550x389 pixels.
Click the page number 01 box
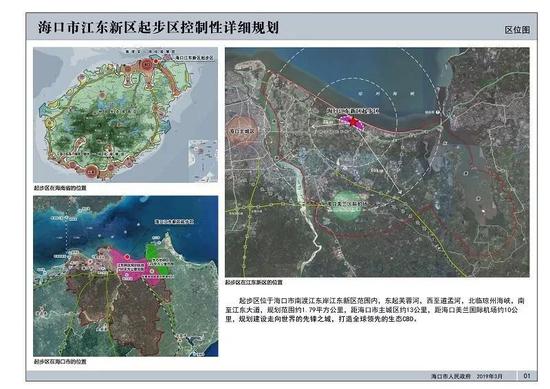coord(527,376)
